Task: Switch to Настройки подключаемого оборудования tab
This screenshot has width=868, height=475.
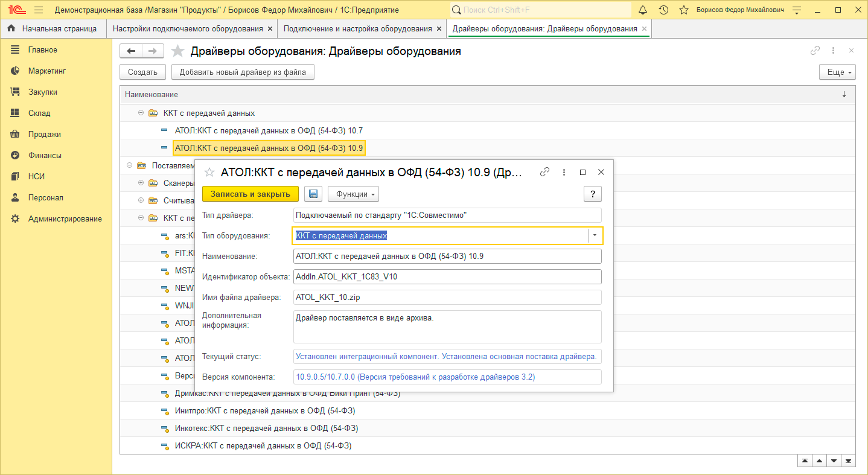Action: coord(188,28)
